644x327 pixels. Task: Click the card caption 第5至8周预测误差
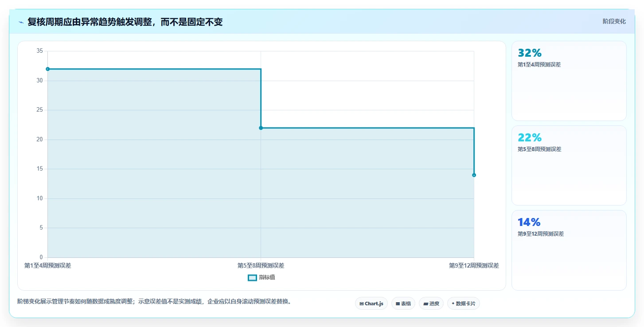[539, 149]
